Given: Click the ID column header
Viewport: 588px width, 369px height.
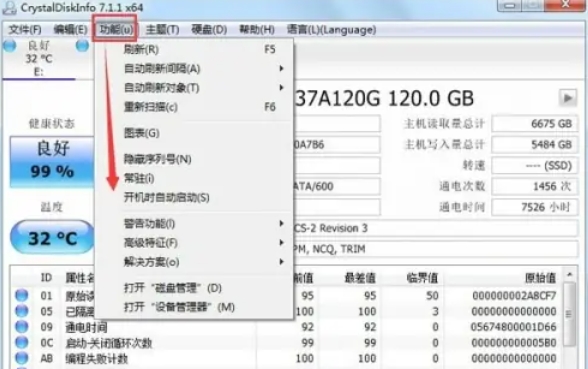Looking at the screenshot, I should pos(46,278).
